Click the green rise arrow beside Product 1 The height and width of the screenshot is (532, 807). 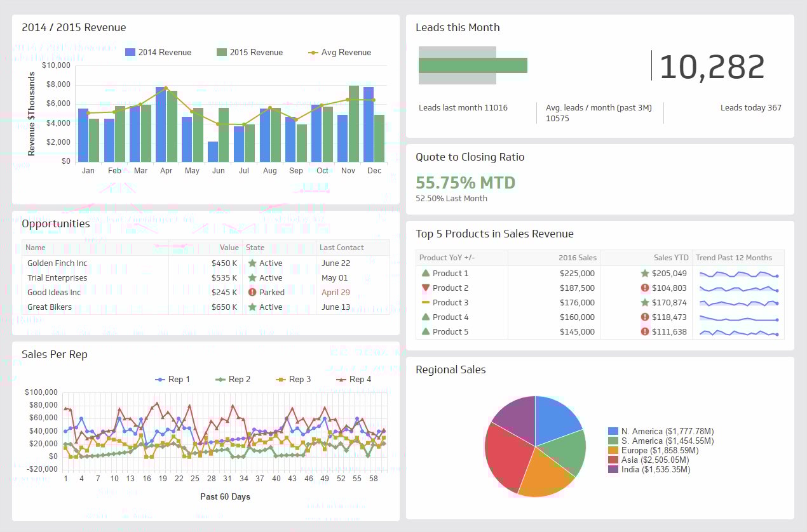tap(425, 273)
